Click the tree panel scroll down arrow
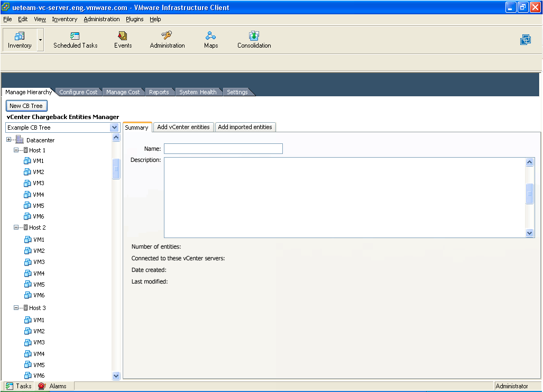The image size is (543, 392). (116, 376)
